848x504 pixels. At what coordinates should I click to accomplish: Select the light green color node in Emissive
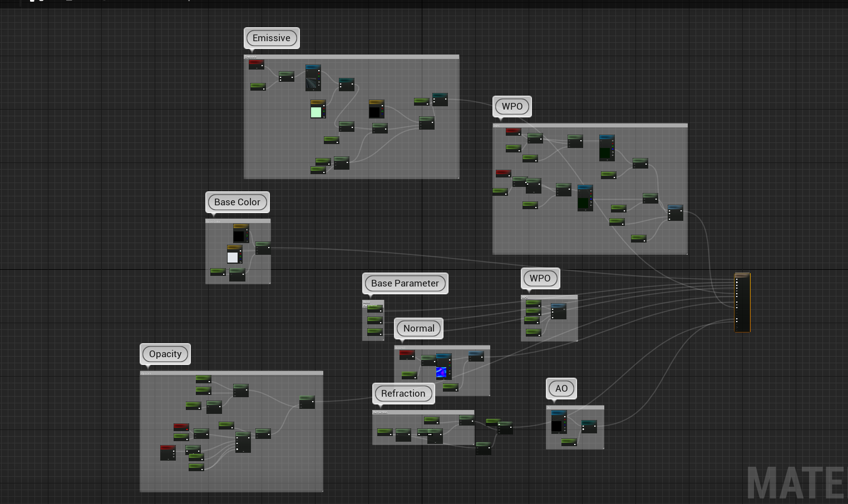coord(318,109)
